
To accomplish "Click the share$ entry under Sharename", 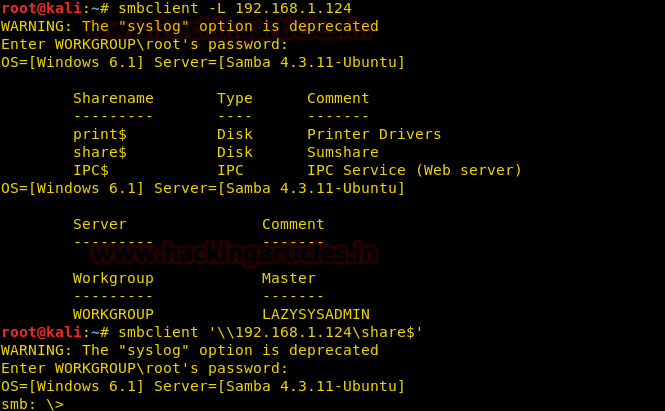I will coord(100,152).
